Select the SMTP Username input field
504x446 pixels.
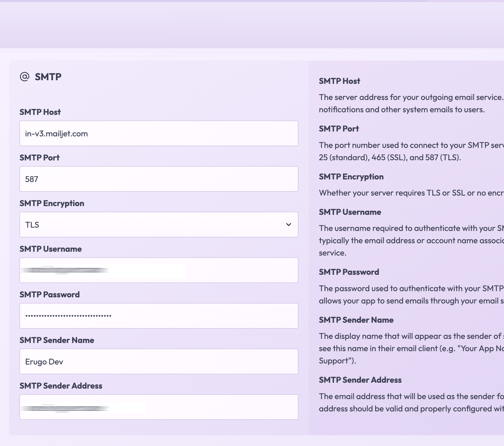(x=159, y=270)
